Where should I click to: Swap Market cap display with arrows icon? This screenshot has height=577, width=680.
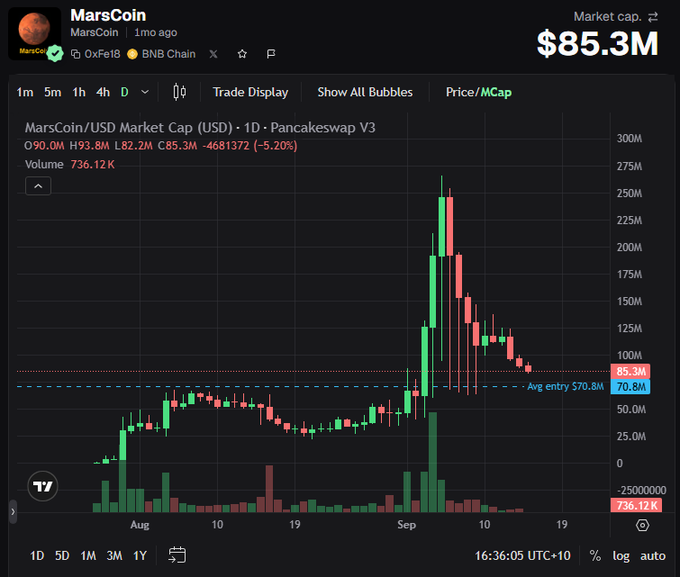click(653, 17)
